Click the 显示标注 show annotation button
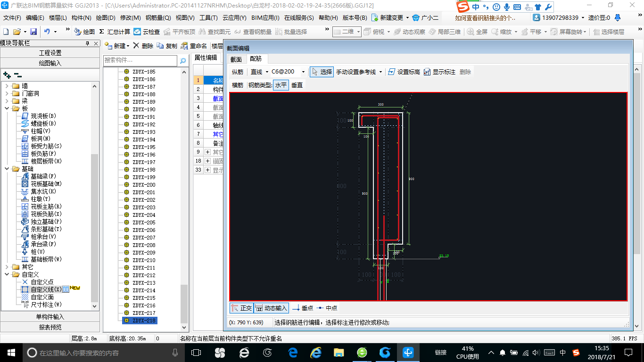644x362 pixels. point(439,72)
